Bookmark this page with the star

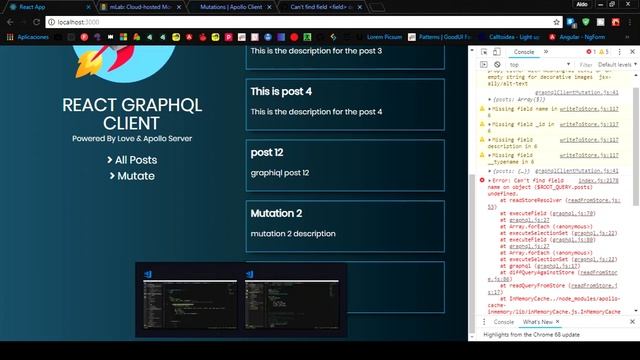pos(556,22)
